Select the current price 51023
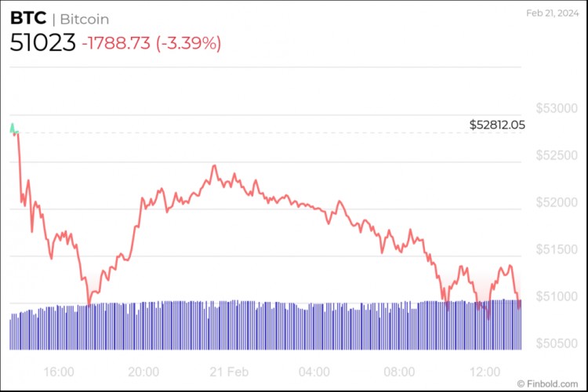This screenshot has height=392, width=588. (42, 43)
